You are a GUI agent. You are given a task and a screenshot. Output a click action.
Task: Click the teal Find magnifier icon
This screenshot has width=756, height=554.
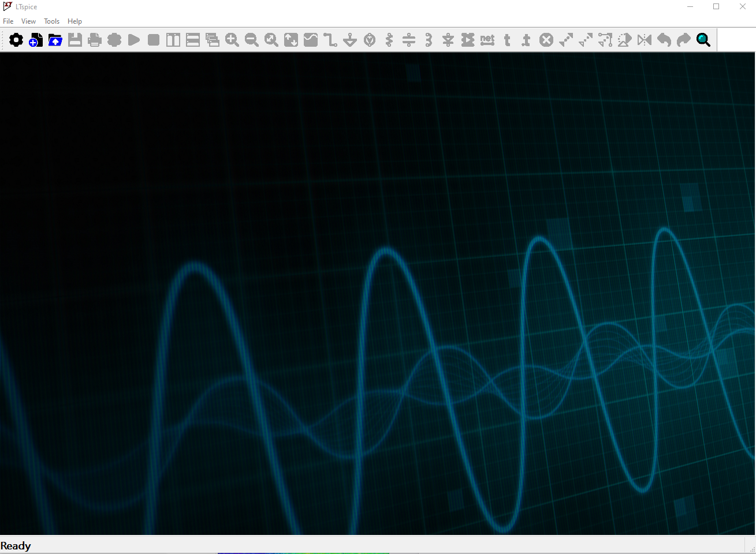pos(703,40)
